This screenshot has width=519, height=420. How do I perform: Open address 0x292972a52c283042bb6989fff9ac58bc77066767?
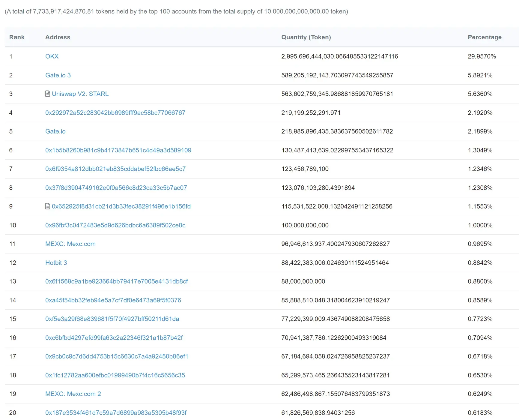click(x=115, y=113)
